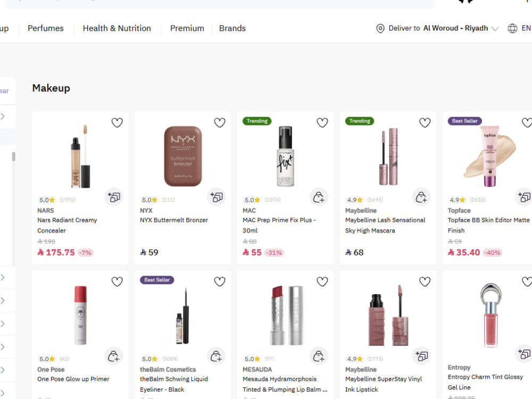Click the MAC Fix+ spray product image
532x399 pixels.
point(285,156)
